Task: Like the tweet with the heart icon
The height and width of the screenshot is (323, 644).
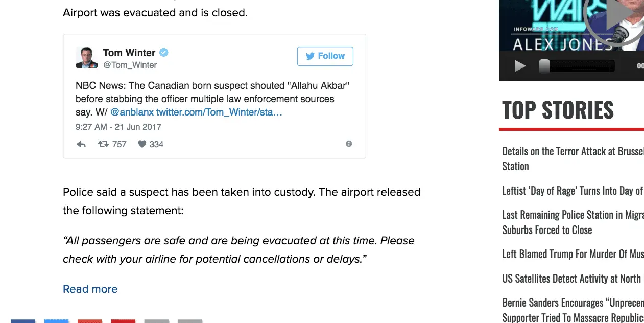Action: coord(142,144)
